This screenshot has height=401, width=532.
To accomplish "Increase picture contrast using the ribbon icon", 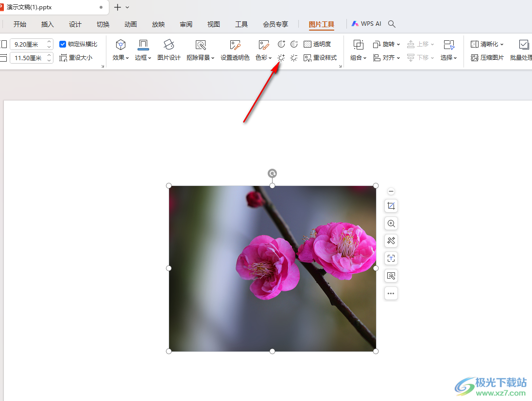I will tap(281, 44).
